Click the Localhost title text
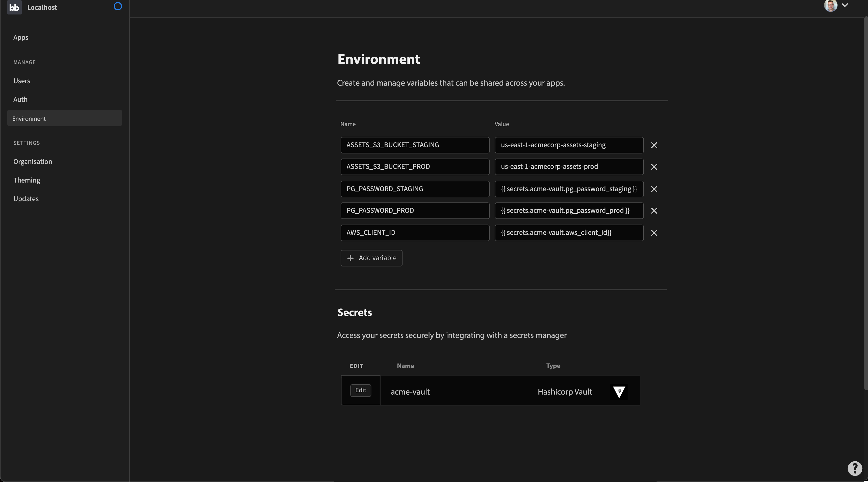 click(42, 7)
